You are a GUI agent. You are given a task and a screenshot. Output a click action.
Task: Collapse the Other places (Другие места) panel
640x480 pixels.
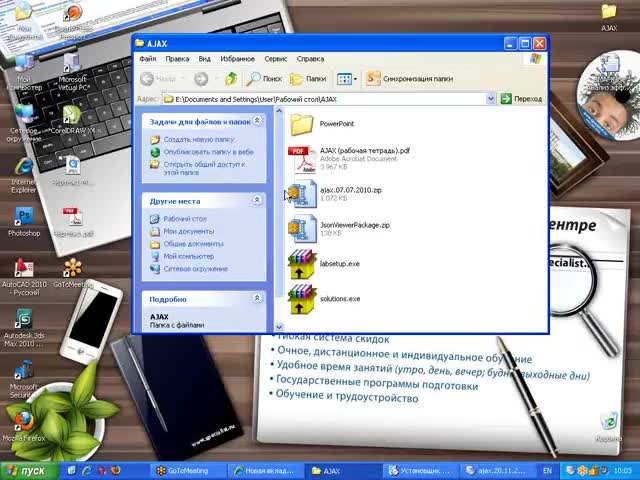257,200
